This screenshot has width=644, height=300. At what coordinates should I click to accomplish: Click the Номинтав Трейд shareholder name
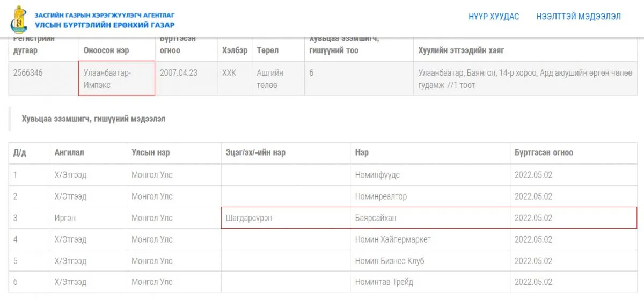[x=384, y=282]
